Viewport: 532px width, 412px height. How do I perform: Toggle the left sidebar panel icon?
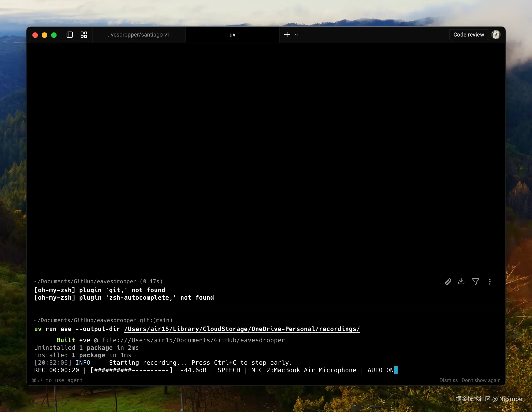(70, 35)
